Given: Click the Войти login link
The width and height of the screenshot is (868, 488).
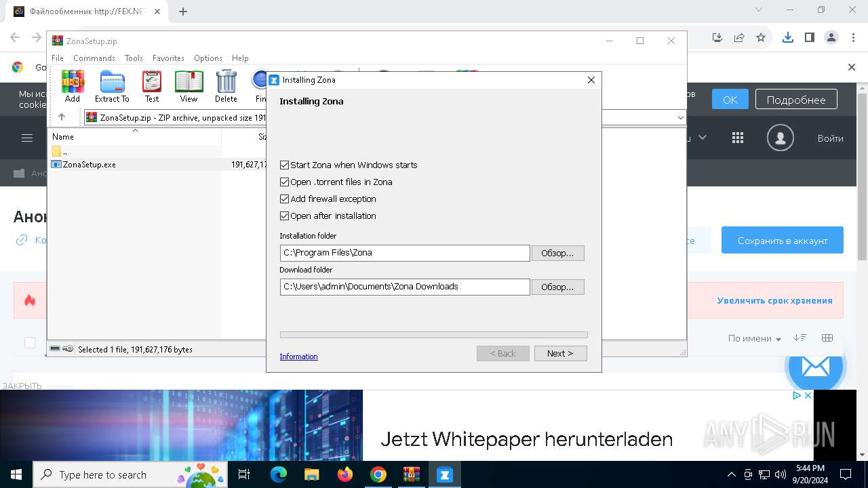Looking at the screenshot, I should 831,138.
